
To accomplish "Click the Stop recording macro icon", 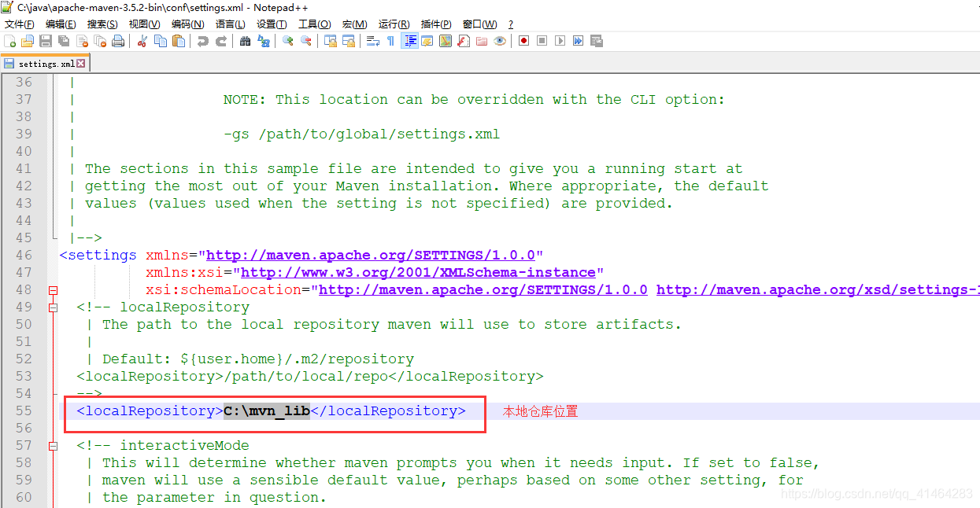I will [542, 41].
